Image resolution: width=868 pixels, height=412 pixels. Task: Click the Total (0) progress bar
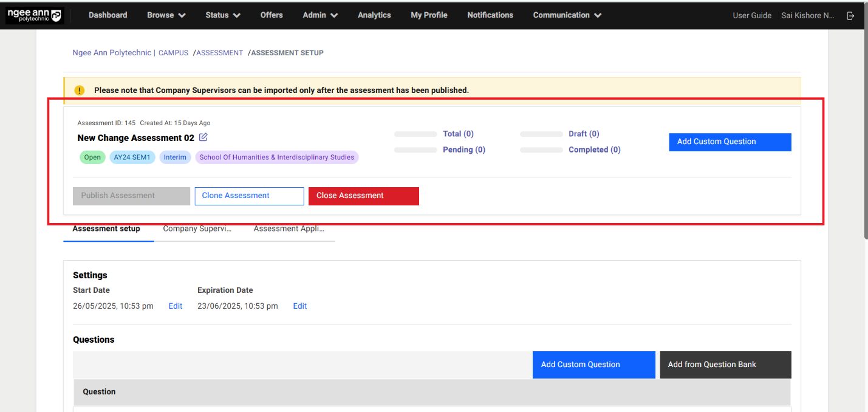tap(415, 134)
